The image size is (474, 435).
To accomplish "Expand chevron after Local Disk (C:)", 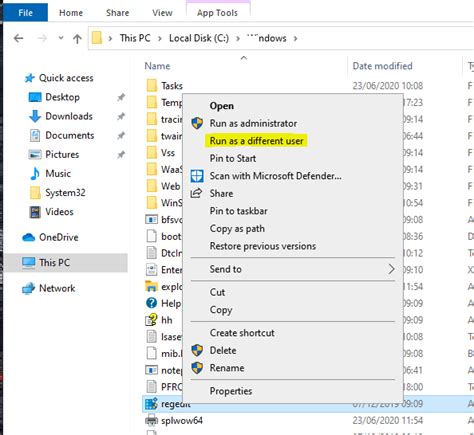I will (238, 38).
